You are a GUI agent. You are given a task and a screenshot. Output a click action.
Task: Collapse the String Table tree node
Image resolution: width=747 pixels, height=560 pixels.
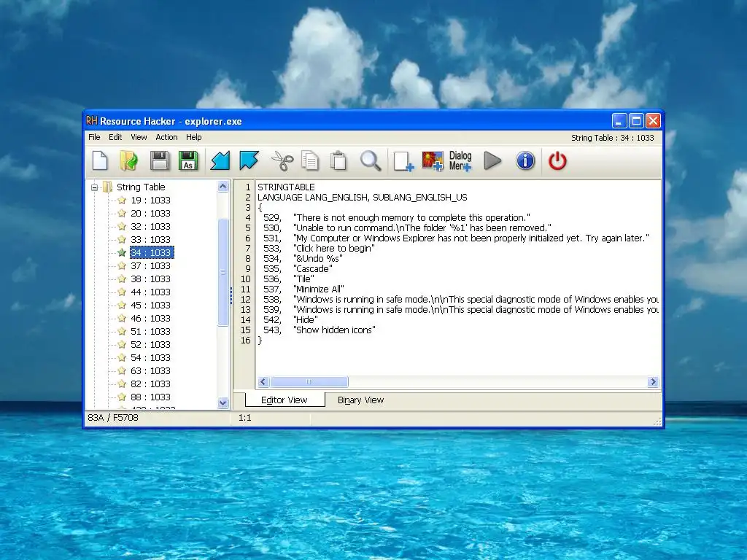pyautogui.click(x=94, y=187)
